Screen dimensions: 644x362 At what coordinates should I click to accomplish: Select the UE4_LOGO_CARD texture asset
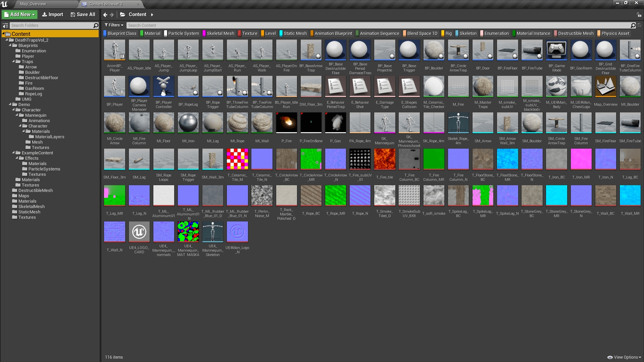[x=139, y=232]
